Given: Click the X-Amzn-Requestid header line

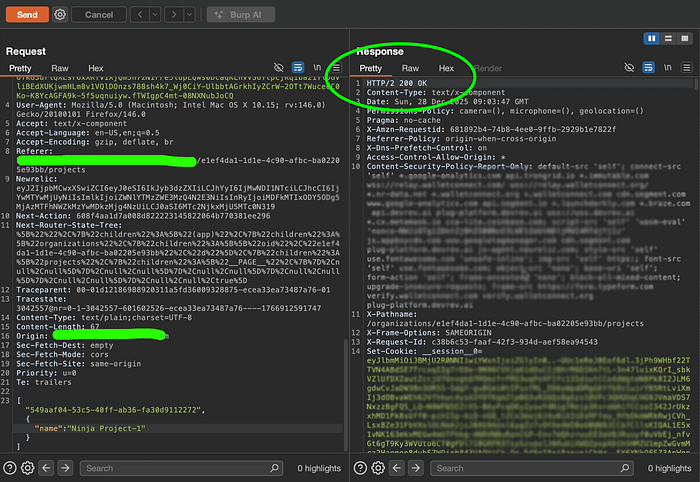Looking at the screenshot, I should pyautogui.click(x=491, y=129).
